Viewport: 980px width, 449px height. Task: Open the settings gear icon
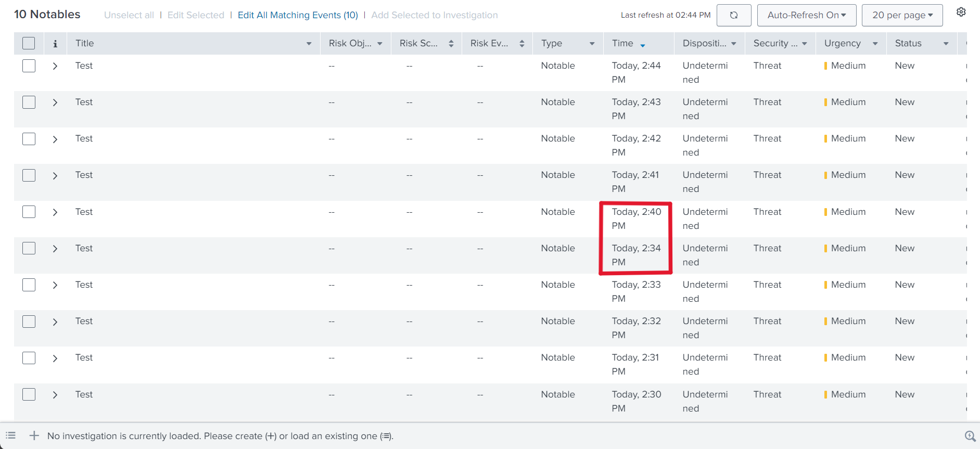click(961, 12)
